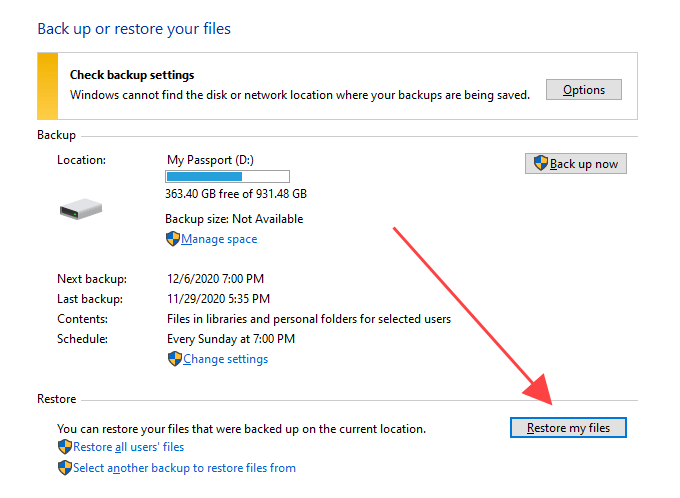Screen dimensions: 680x498
Task: Click the shield icon beside Manage space
Action: tap(173, 239)
